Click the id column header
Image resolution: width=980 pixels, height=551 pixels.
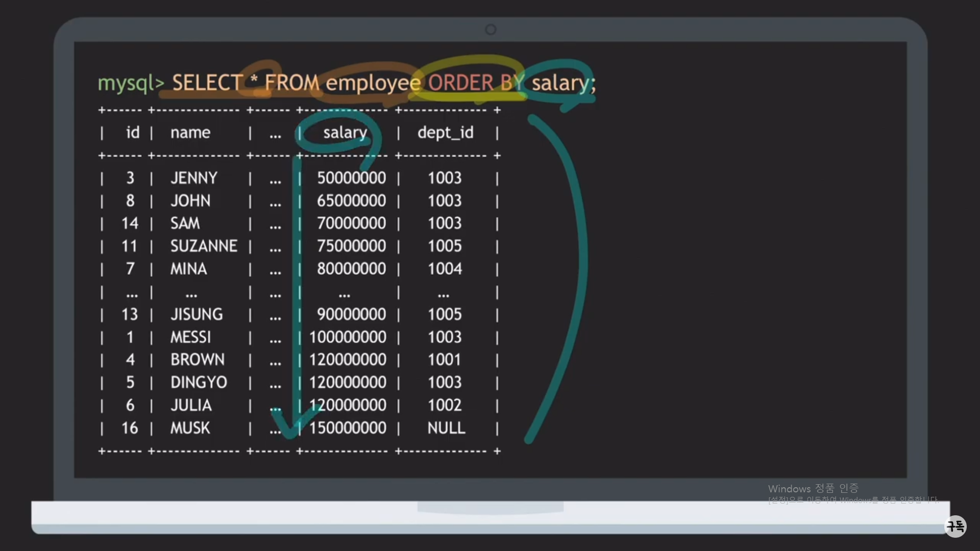pyautogui.click(x=133, y=133)
